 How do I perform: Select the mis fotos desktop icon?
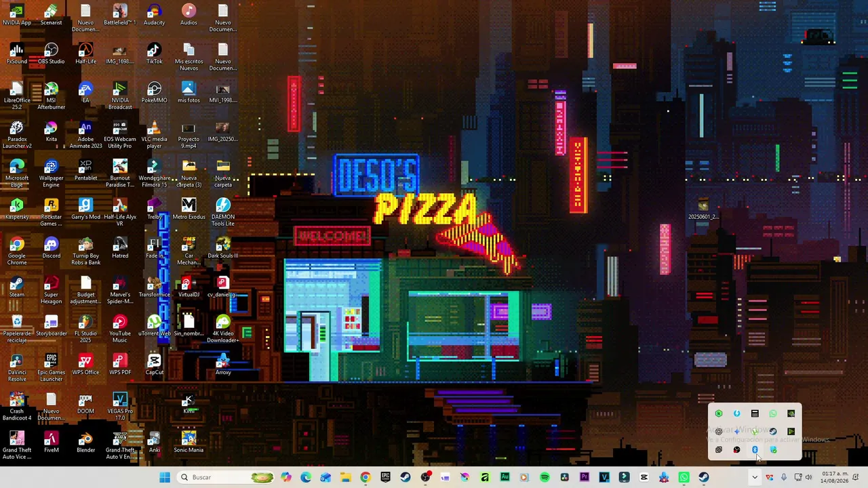189,94
